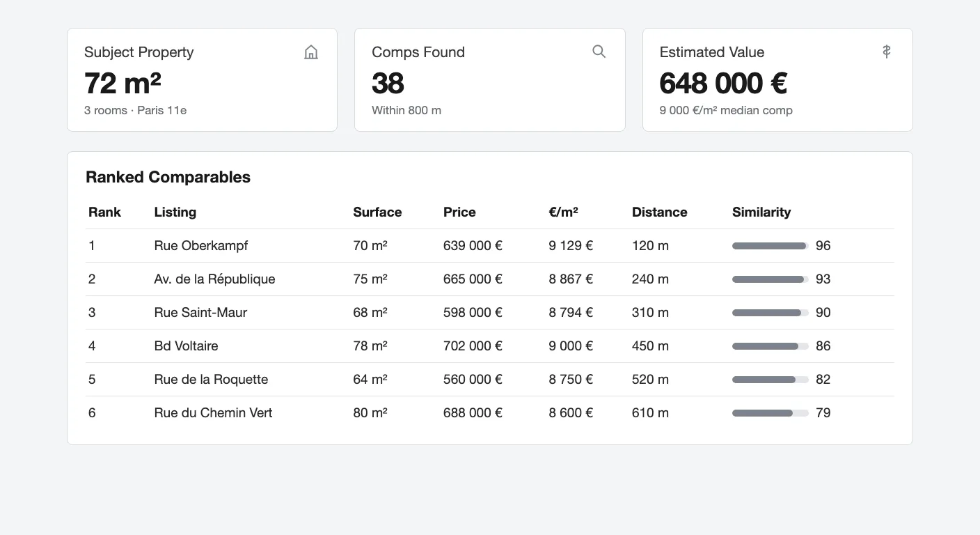Image resolution: width=980 pixels, height=535 pixels.
Task: Click the 610 m distance cell
Action: pos(650,413)
